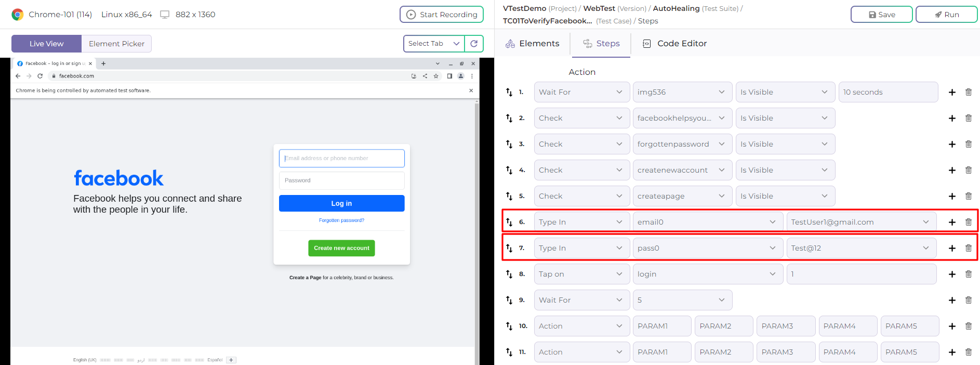The height and width of the screenshot is (365, 980).
Task: Switch to the Elements tab
Action: click(x=532, y=44)
